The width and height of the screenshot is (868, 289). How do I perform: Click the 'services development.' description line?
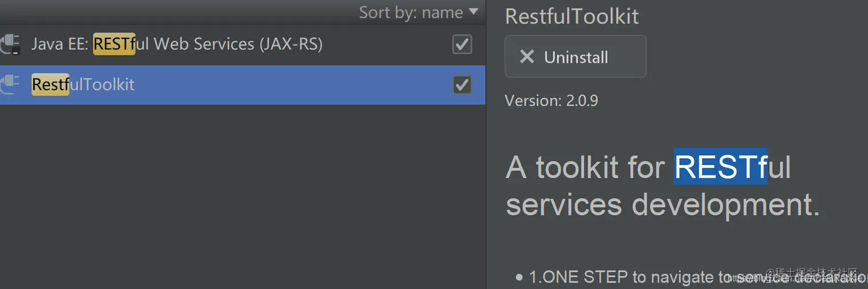tap(662, 205)
